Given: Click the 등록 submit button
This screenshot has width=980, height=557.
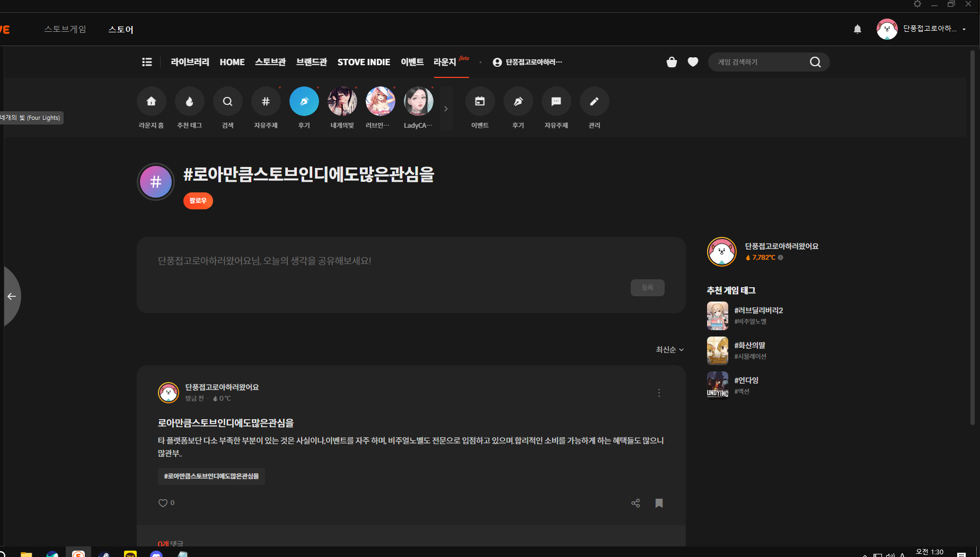Looking at the screenshot, I should pyautogui.click(x=647, y=288).
